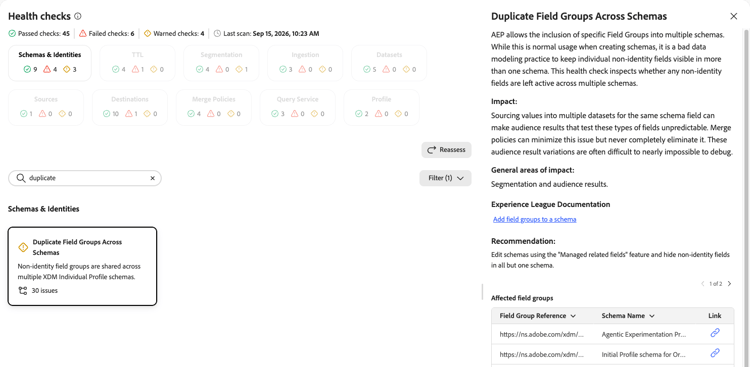Screen dimensions: 750x367
Task: Select the Merge Policies category card
Action: point(213,108)
